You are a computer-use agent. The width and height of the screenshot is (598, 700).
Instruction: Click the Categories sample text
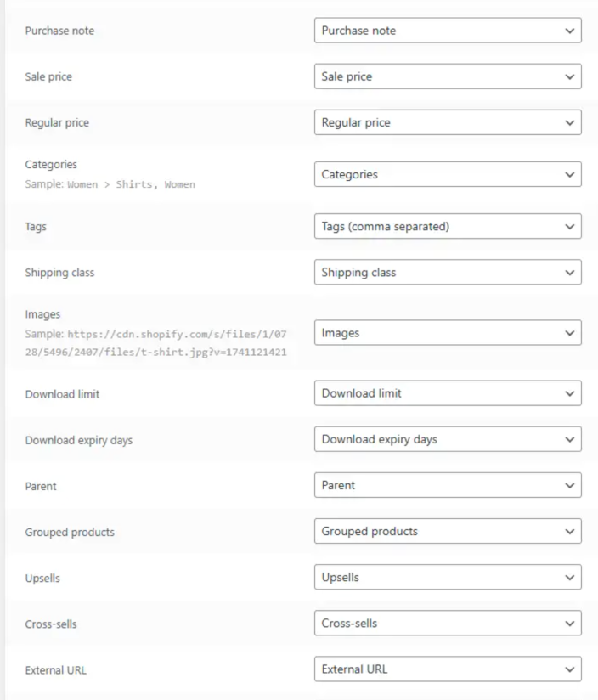click(x=110, y=184)
